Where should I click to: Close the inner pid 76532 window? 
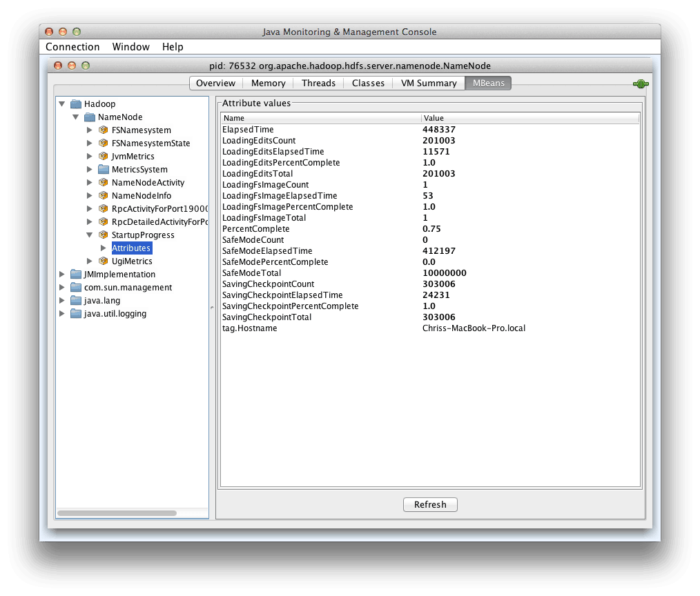click(58, 66)
